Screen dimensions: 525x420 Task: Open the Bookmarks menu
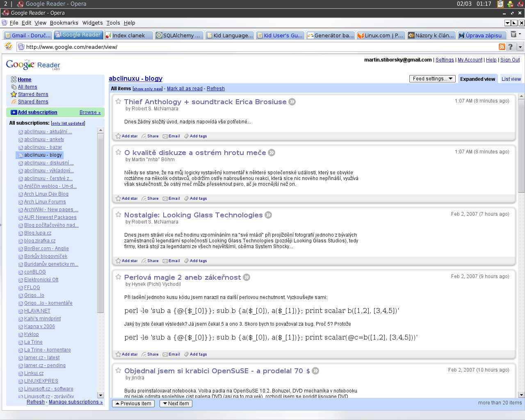(x=64, y=23)
